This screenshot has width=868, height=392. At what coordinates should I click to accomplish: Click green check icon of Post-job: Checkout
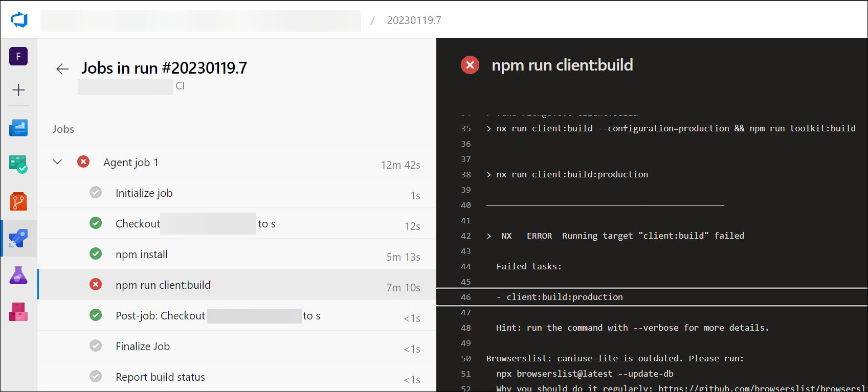click(x=96, y=315)
